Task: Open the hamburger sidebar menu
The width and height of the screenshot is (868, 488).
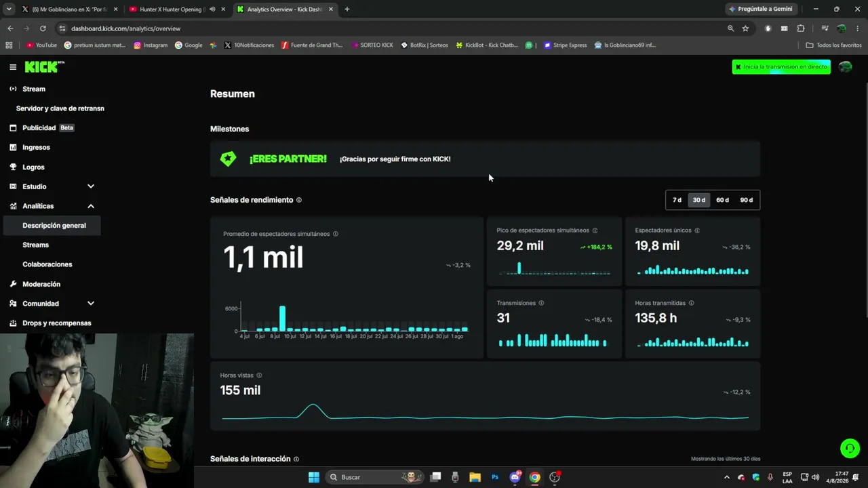Action: pos(13,67)
